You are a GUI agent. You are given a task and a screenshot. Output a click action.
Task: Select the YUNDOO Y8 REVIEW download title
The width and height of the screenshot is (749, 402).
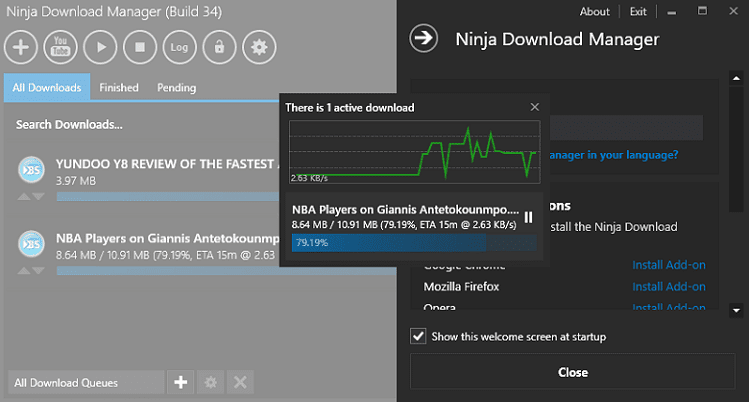tap(167, 164)
